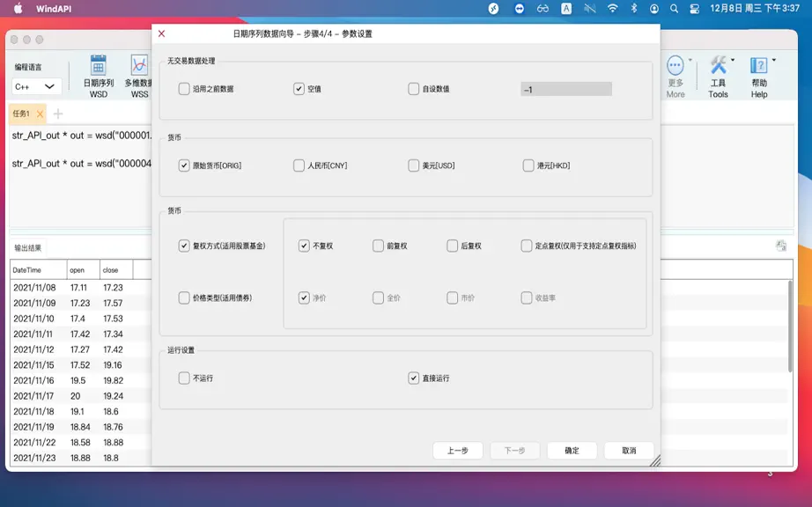This screenshot has width=812, height=507.
Task: Click the dialog resize grip corner
Action: 655,460
